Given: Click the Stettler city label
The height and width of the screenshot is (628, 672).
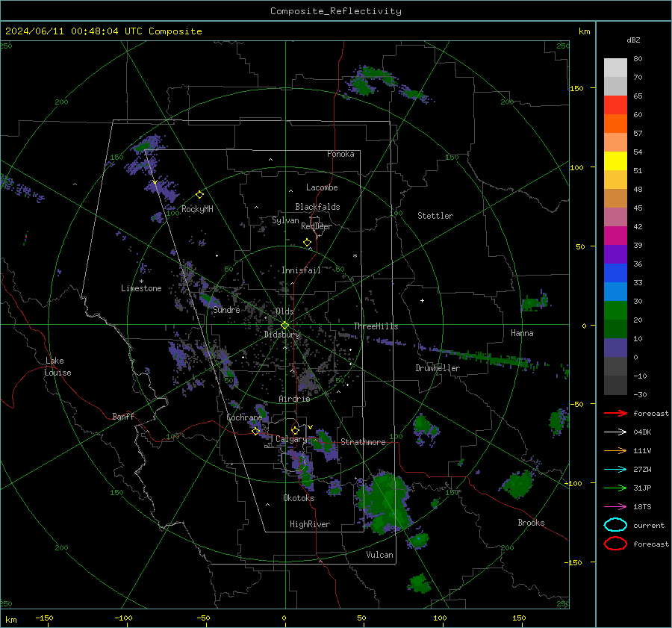Looking at the screenshot, I should pos(435,216).
